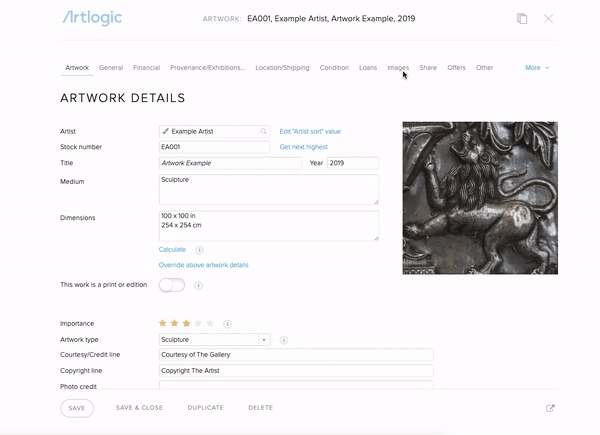The image size is (600, 435).
Task: Click the Medium textarea resize handle
Action: click(376, 202)
